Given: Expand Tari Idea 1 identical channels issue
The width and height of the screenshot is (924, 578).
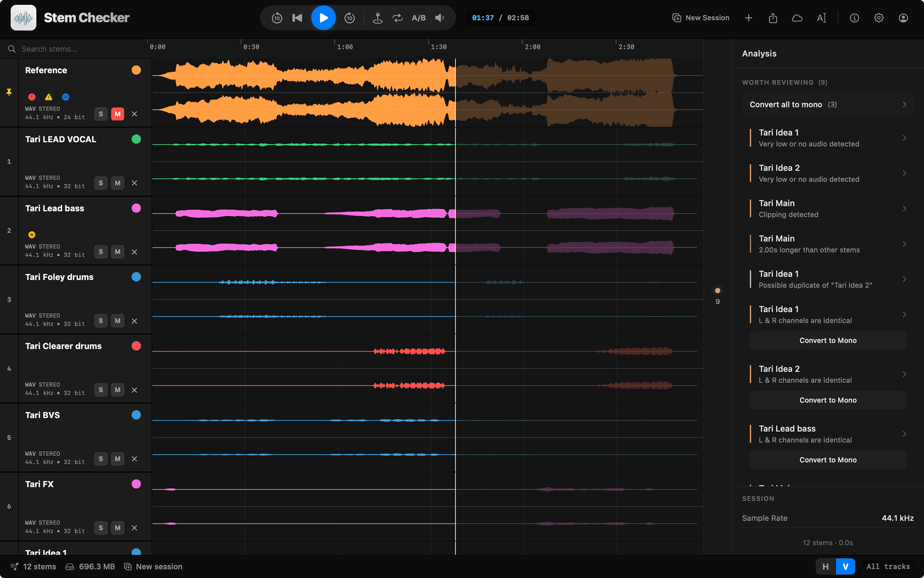Looking at the screenshot, I should click(x=828, y=315).
